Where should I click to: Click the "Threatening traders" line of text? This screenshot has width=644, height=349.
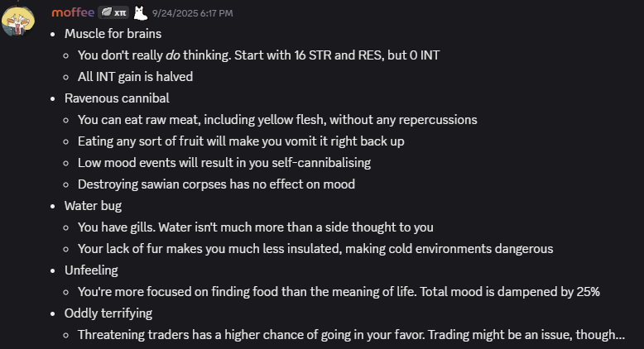[x=351, y=335]
